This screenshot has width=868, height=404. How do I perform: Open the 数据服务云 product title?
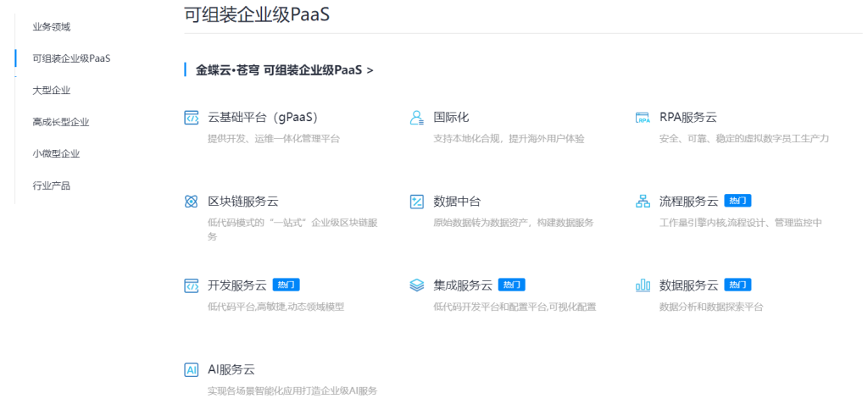[x=688, y=285]
